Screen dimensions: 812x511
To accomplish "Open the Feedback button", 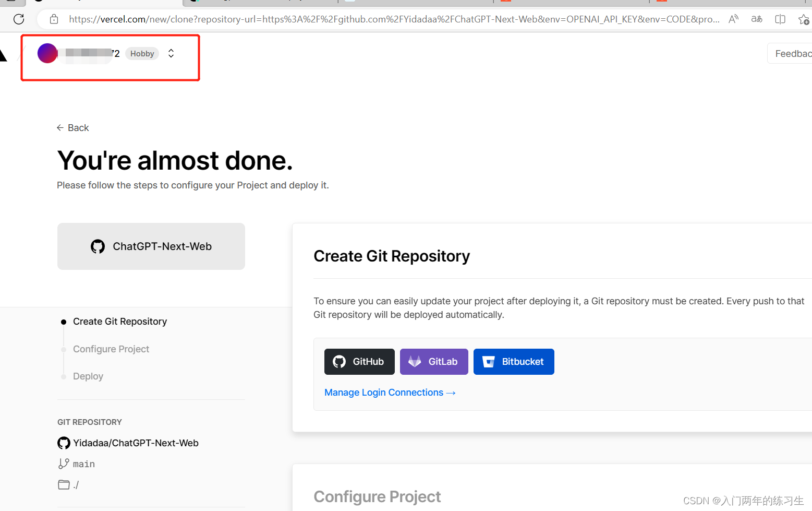I will click(790, 54).
